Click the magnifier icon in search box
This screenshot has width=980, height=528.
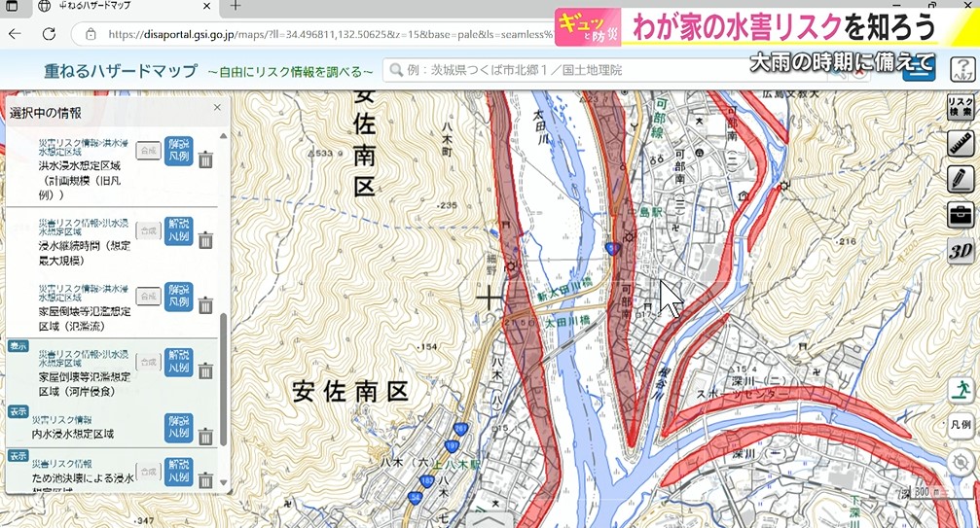tap(396, 69)
